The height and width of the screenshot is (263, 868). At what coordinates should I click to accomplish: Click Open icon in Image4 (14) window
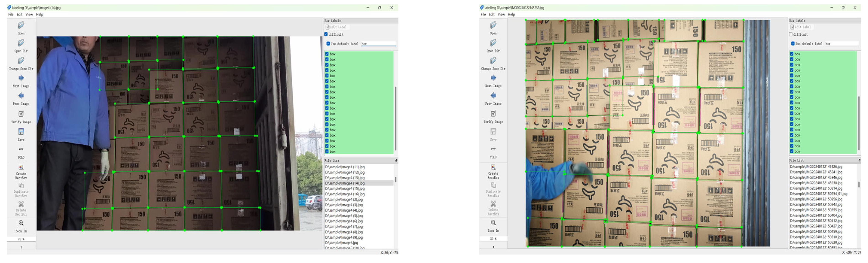(21, 25)
